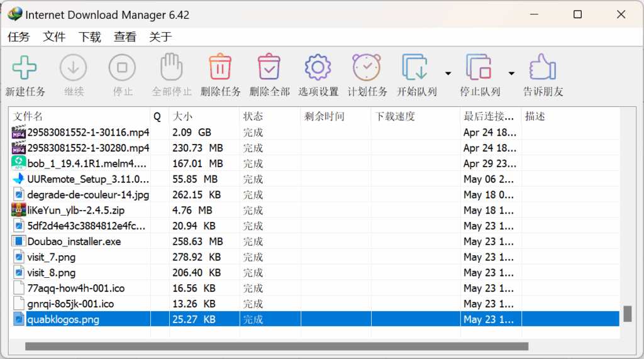Click the 告诉朋友 thumbs-up icon

[x=543, y=67]
